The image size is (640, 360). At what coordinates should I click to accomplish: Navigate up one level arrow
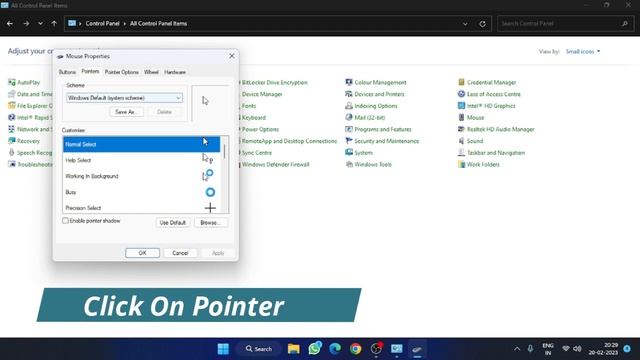point(54,24)
